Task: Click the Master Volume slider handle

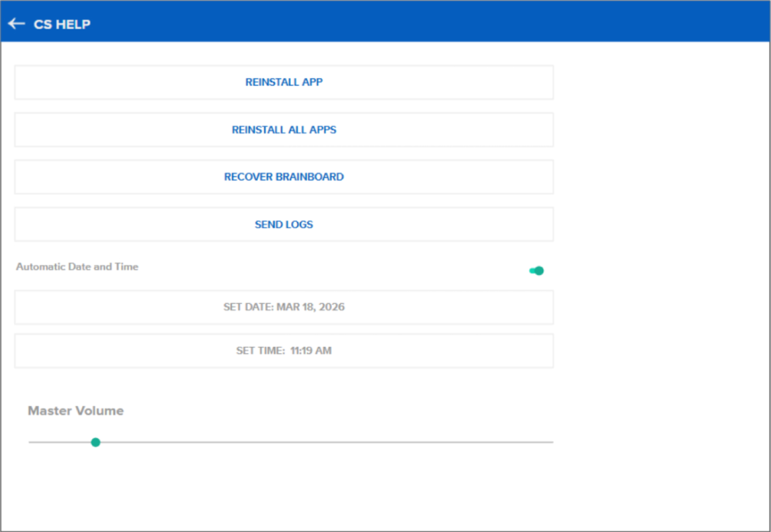Action: (x=95, y=442)
